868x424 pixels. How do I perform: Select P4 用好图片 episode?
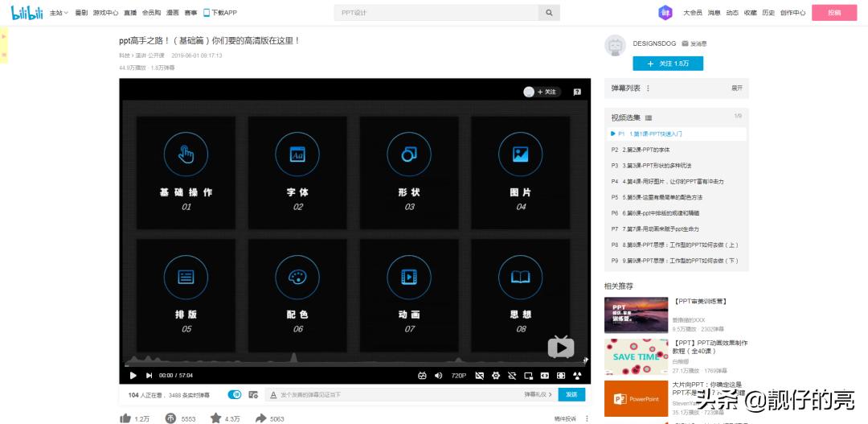(x=677, y=181)
